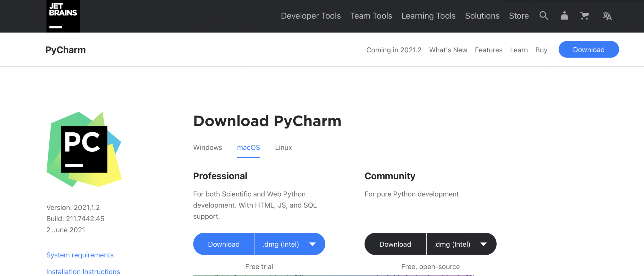Click the blue Download button in header
Viewport: 644px width, 276px height.
(589, 50)
